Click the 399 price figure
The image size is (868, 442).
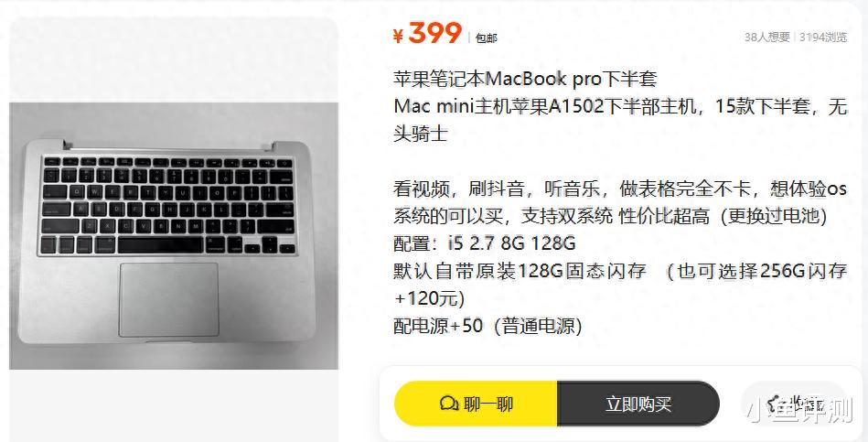pyautogui.click(x=435, y=33)
